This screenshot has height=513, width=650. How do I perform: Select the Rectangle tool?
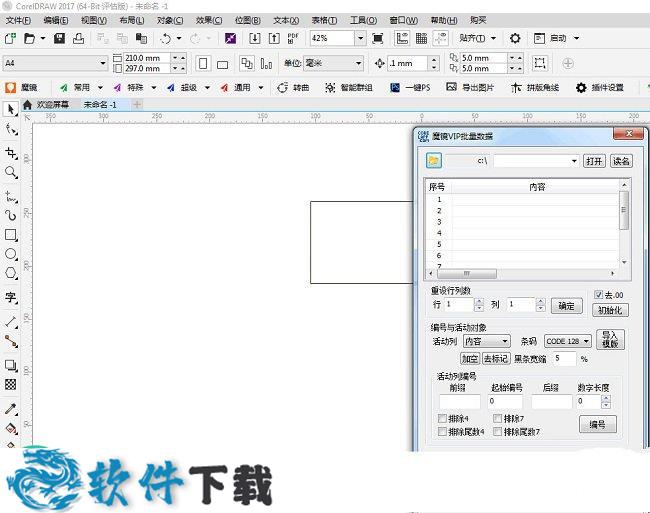[x=11, y=235]
